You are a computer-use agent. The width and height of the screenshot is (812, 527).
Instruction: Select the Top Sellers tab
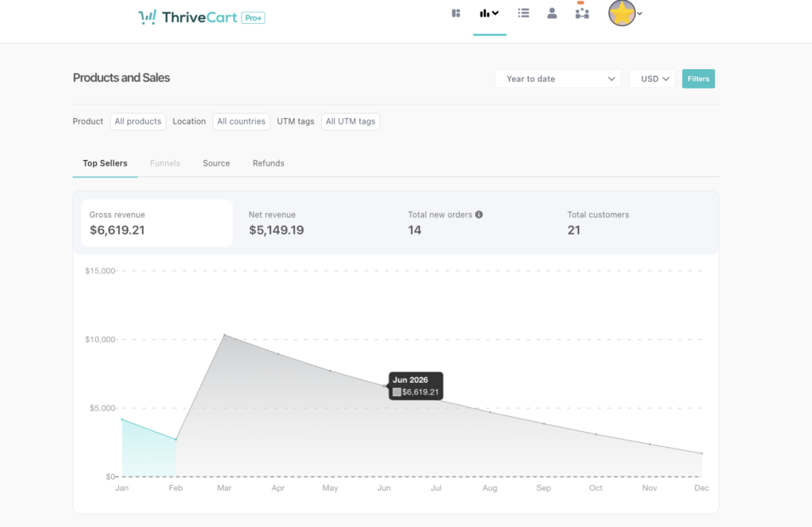[x=105, y=163]
